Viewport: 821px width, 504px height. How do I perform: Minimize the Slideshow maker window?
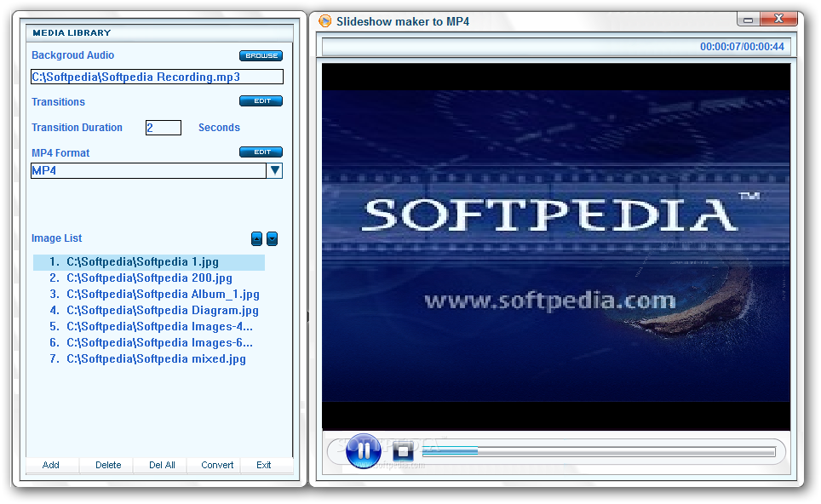point(749,20)
